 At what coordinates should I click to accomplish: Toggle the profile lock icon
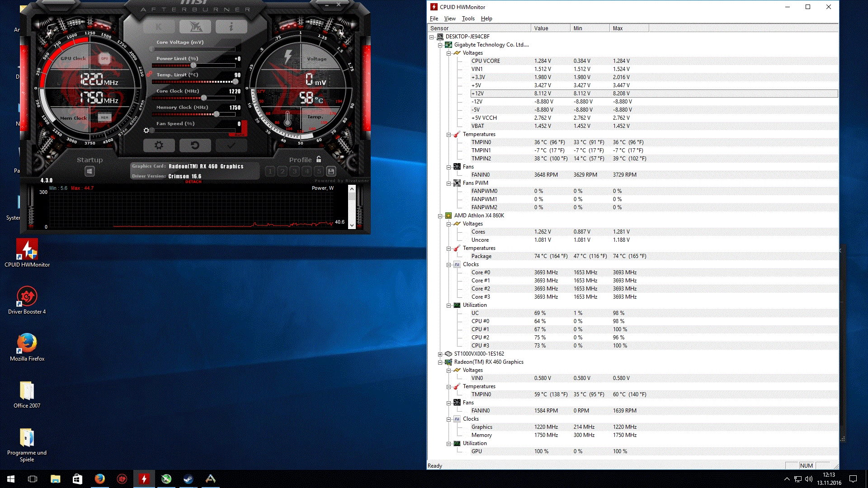319,160
